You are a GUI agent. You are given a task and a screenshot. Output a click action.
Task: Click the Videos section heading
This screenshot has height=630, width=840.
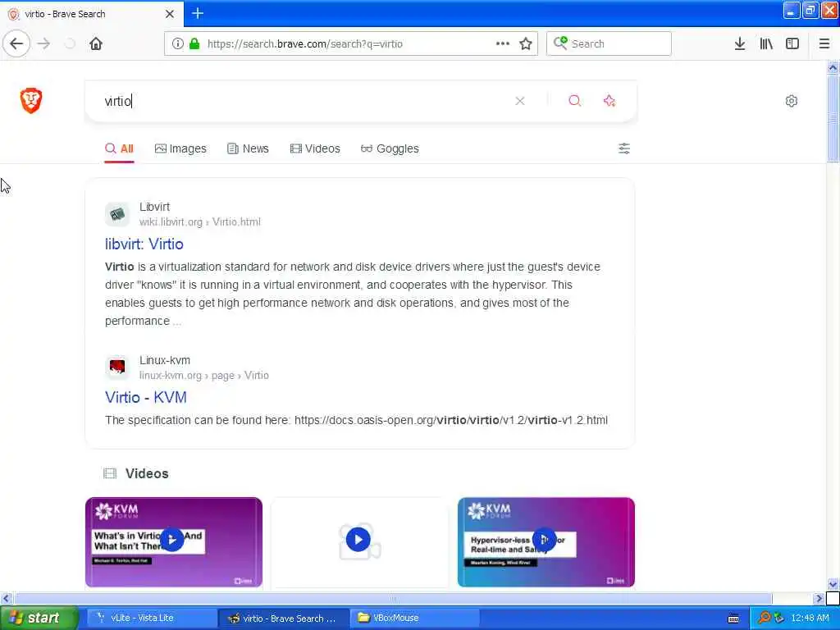coord(147,473)
